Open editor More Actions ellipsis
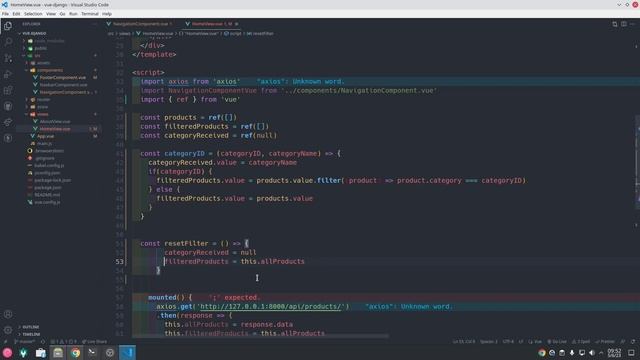 coord(632,24)
